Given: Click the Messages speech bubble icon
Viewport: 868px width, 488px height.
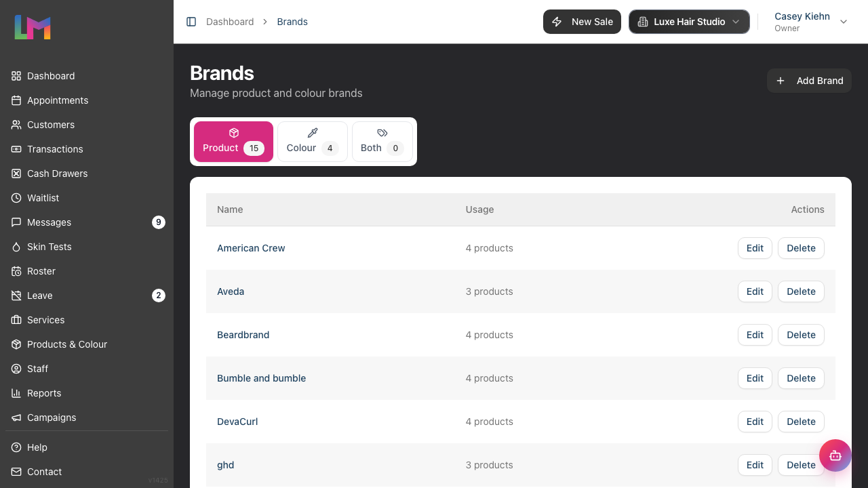Looking at the screenshot, I should coord(16,222).
